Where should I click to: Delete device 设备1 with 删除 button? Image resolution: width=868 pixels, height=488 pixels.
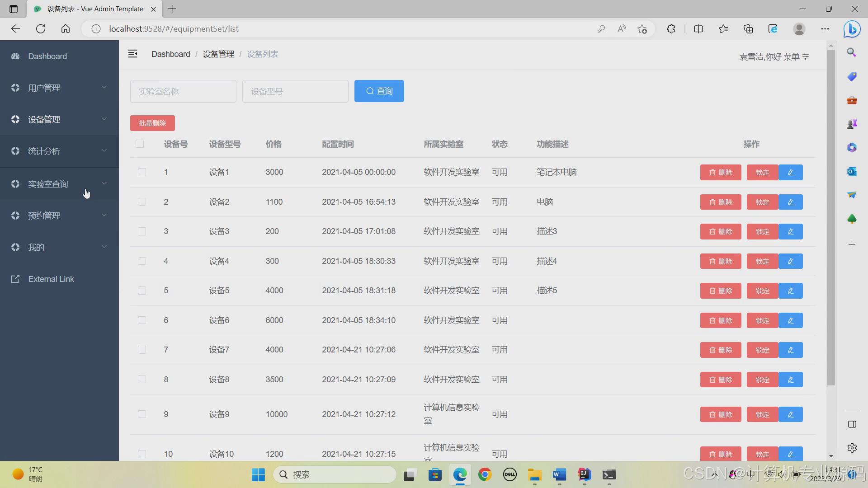pos(721,172)
